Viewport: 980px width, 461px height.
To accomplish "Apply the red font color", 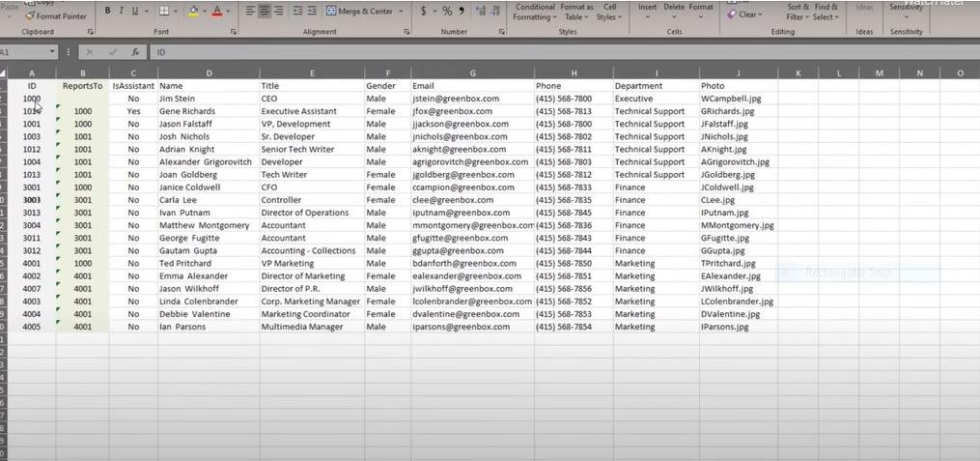I will coord(217,12).
